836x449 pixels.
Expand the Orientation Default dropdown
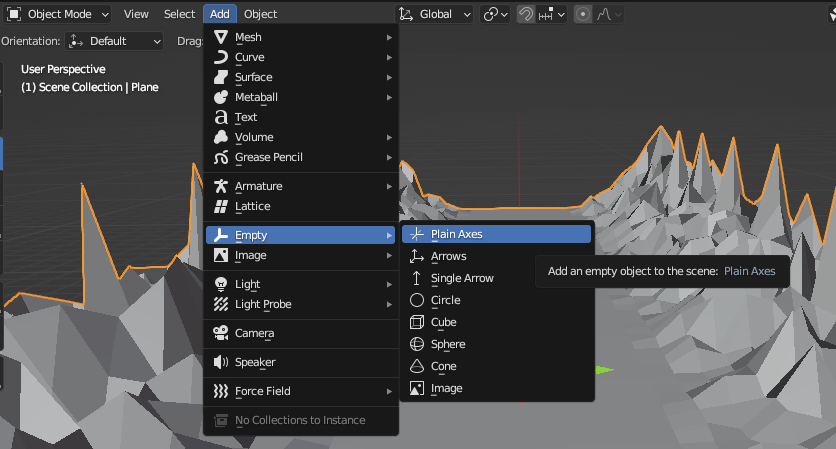pyautogui.click(x=114, y=41)
